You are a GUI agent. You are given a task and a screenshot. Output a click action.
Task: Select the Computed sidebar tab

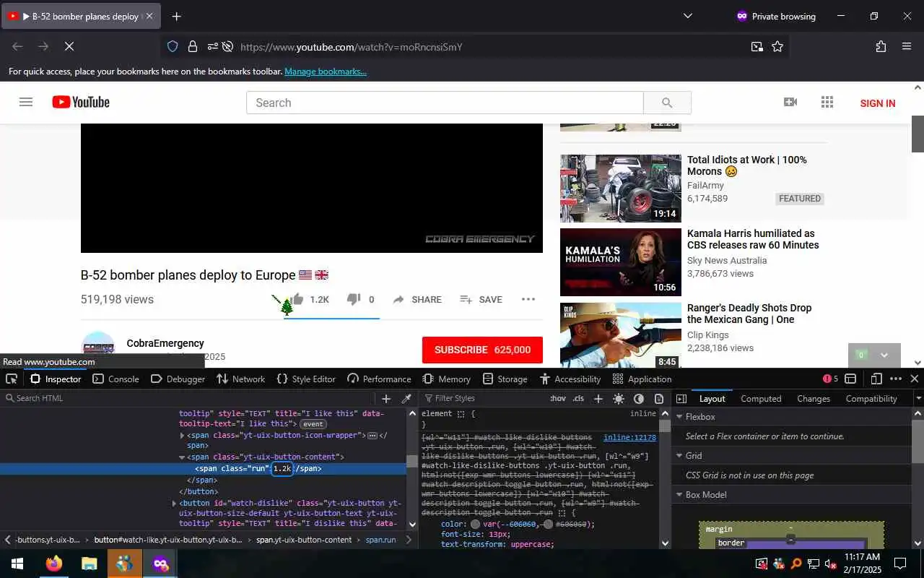pos(761,398)
